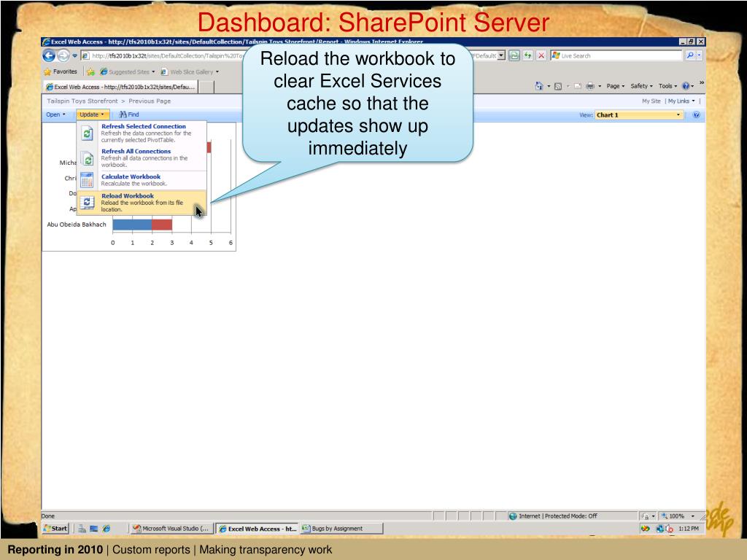The width and height of the screenshot is (747, 560).
Task: Open the Safety menu
Action: (641, 86)
